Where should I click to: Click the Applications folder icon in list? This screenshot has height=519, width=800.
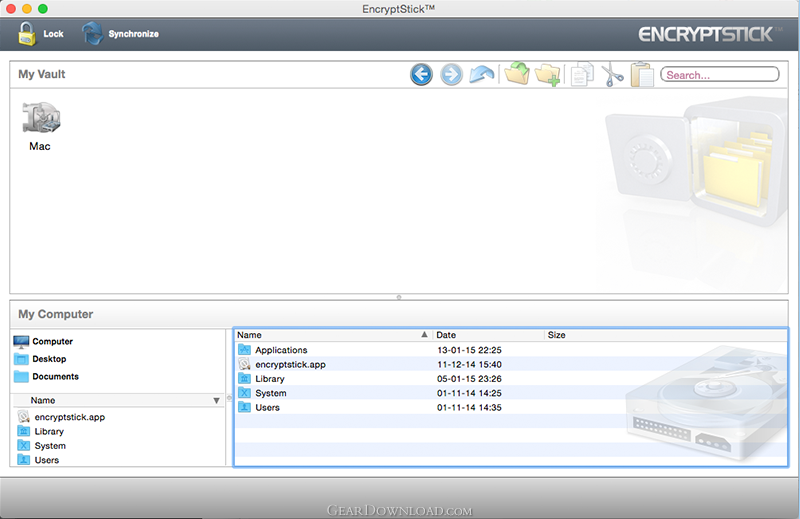(x=244, y=350)
